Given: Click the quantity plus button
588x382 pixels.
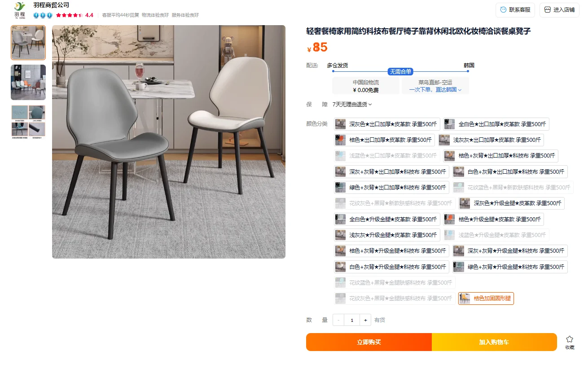Looking at the screenshot, I should (x=365, y=320).
